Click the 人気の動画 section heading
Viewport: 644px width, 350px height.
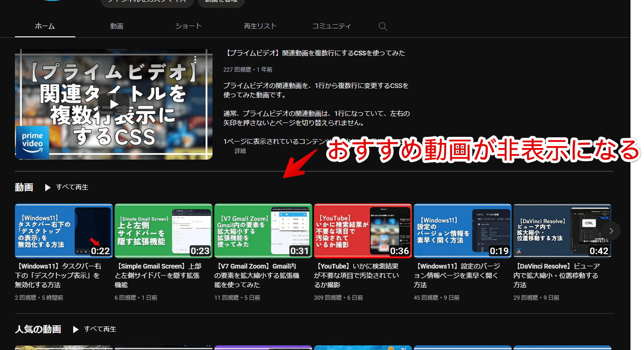[38, 330]
